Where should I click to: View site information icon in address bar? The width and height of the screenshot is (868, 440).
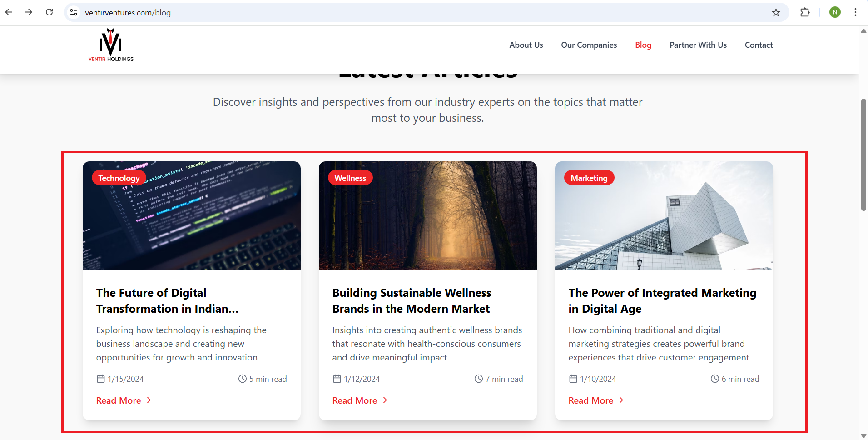[74, 13]
